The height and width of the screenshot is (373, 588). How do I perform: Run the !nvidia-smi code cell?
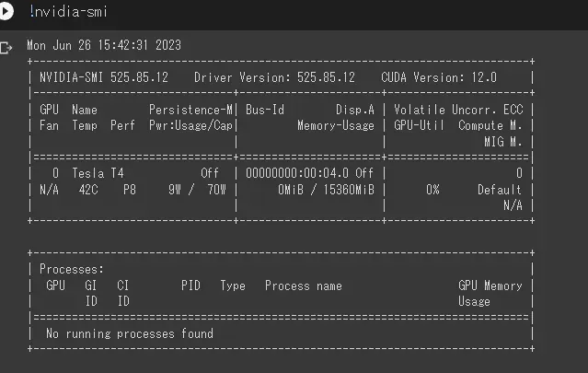pos(8,12)
